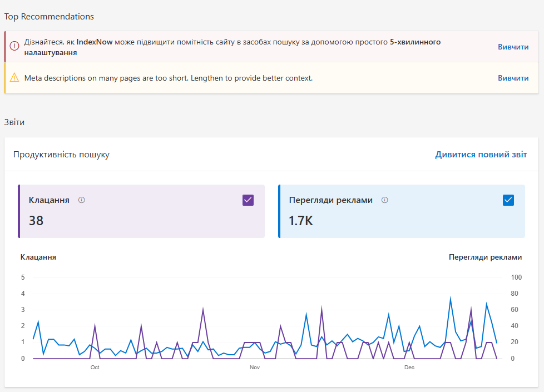
Task: Click the Top Recommendations heading
Action: (x=49, y=17)
